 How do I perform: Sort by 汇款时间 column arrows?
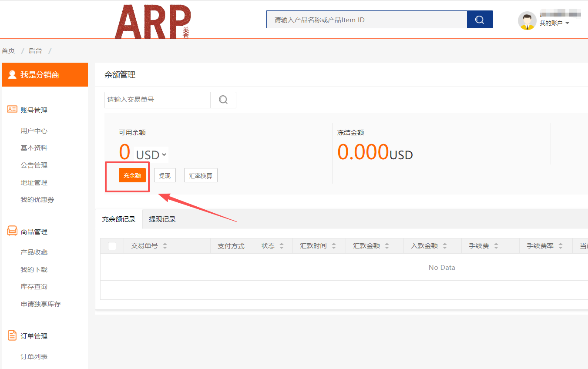click(334, 246)
